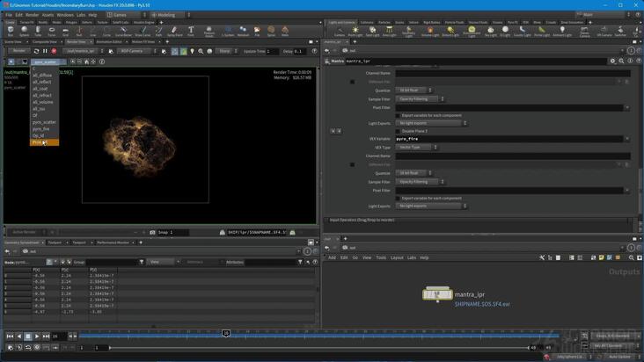Screen dimensions: 644x362
Task: Open the pyro_fire Light Exports dropdown
Action: 431,206
